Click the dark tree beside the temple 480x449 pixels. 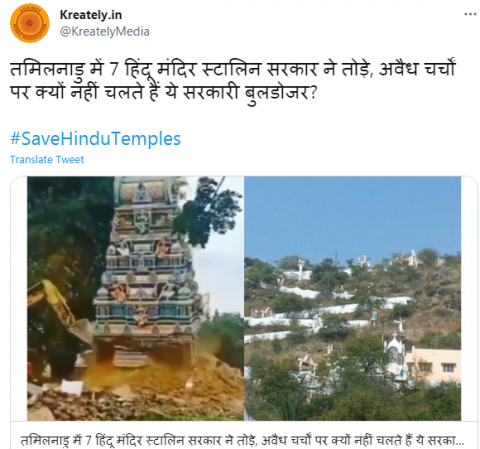67,233
